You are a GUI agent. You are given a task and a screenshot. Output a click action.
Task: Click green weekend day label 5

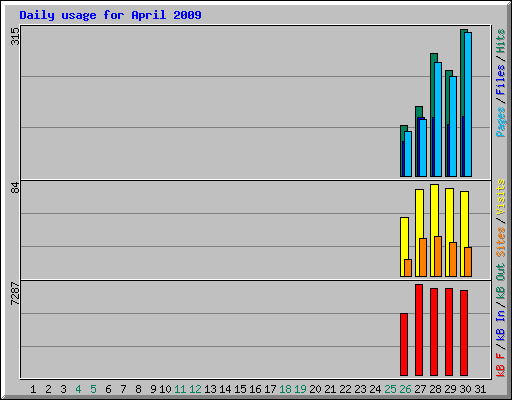pyautogui.click(x=93, y=389)
